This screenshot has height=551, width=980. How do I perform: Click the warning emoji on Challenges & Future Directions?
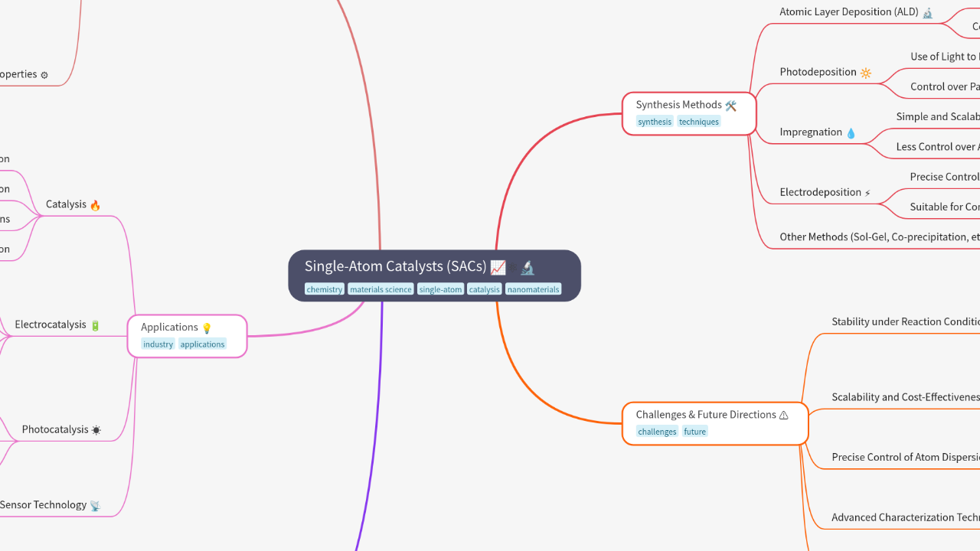pos(784,416)
